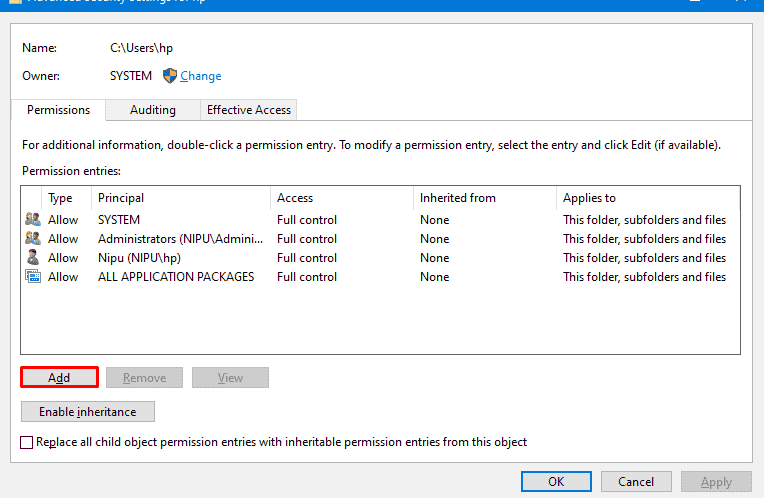
Task: Switch to the Auditing tab
Action: tap(152, 110)
